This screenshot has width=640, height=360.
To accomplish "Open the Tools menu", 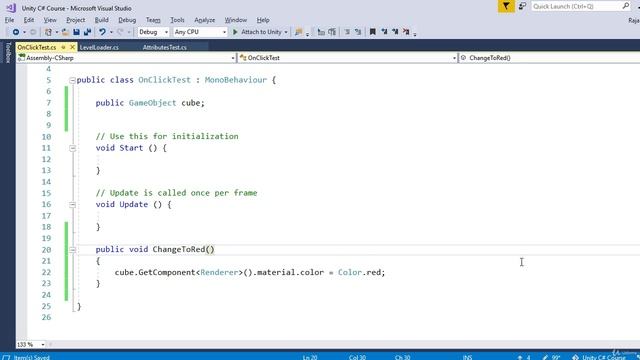I will click(177, 20).
